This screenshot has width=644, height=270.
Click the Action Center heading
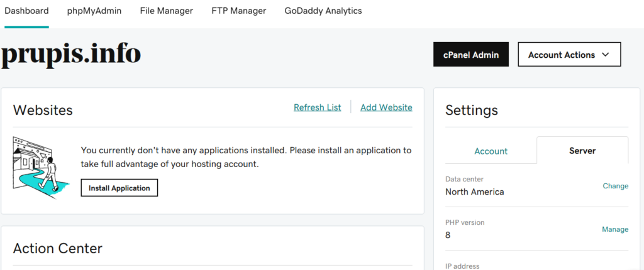point(57,248)
